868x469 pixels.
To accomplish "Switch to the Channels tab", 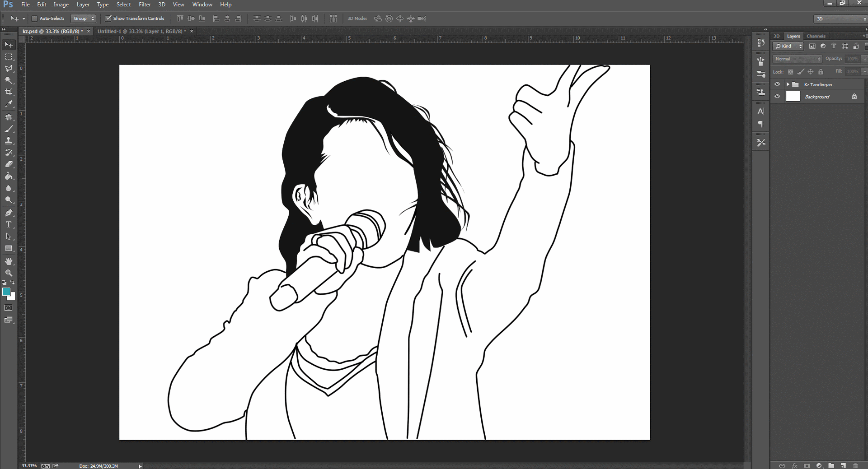I will [816, 36].
